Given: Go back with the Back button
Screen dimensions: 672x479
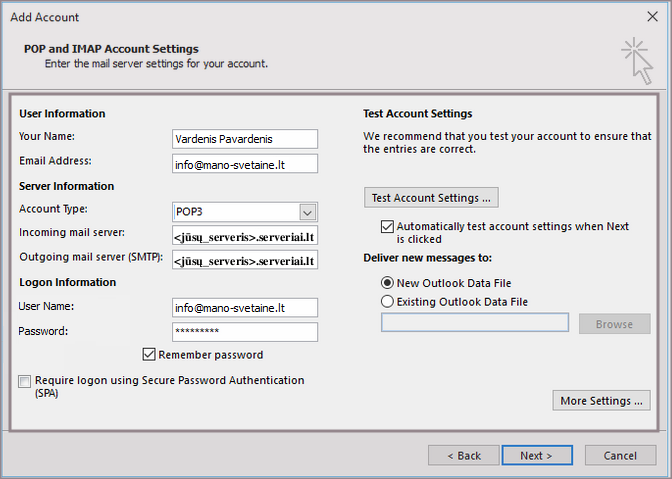Looking at the screenshot, I should coord(463,455).
